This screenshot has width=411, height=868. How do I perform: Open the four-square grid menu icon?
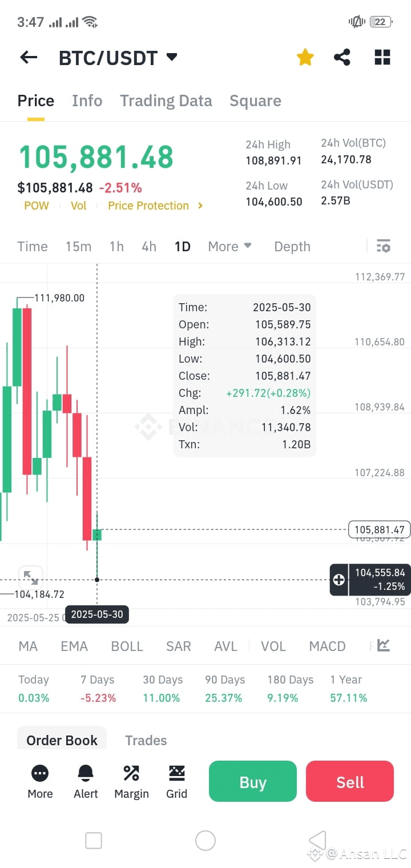tap(382, 57)
